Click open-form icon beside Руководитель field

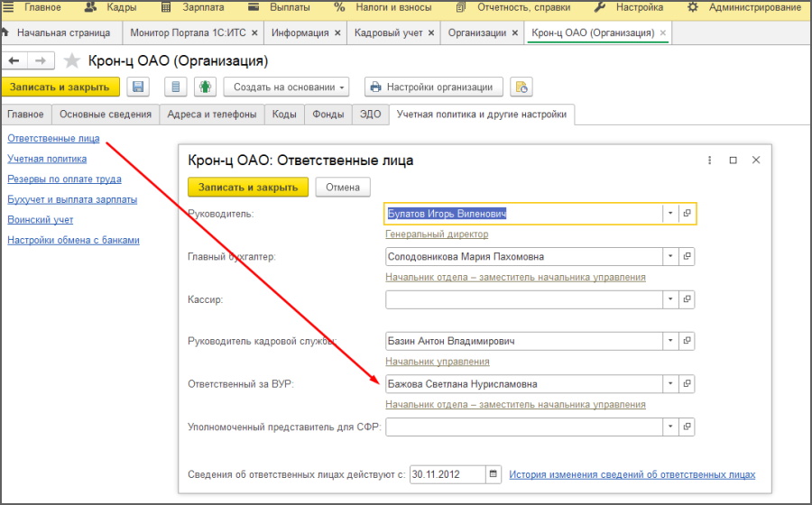pos(687,214)
